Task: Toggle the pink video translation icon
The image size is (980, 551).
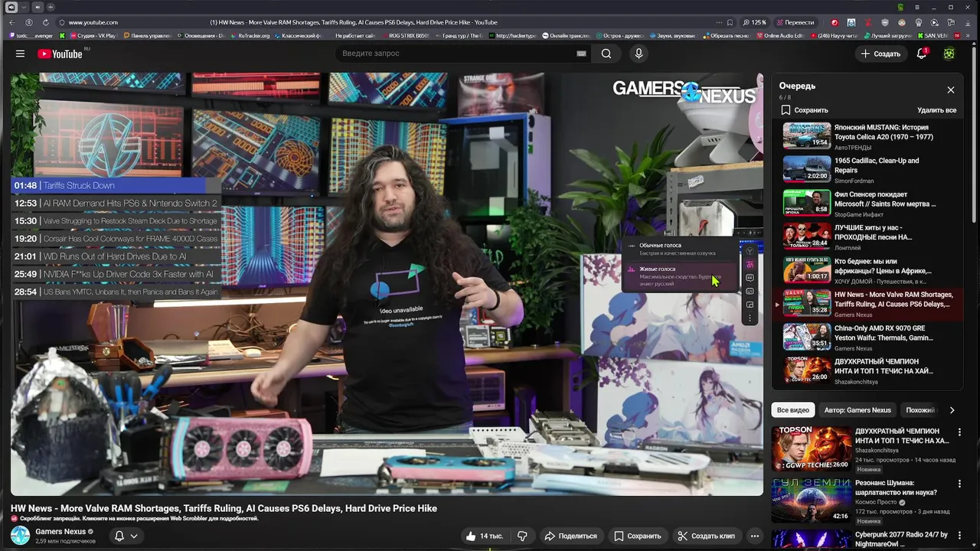Action: (750, 264)
